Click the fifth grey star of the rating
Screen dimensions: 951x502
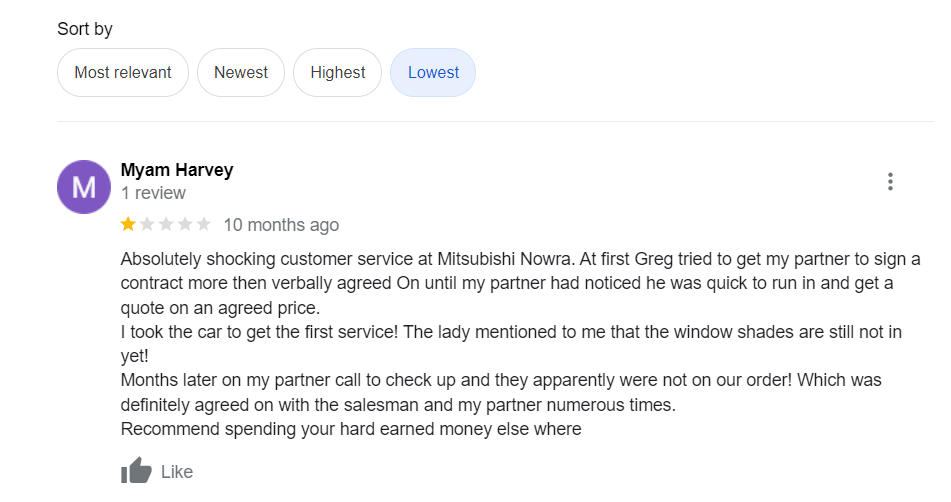(x=203, y=224)
